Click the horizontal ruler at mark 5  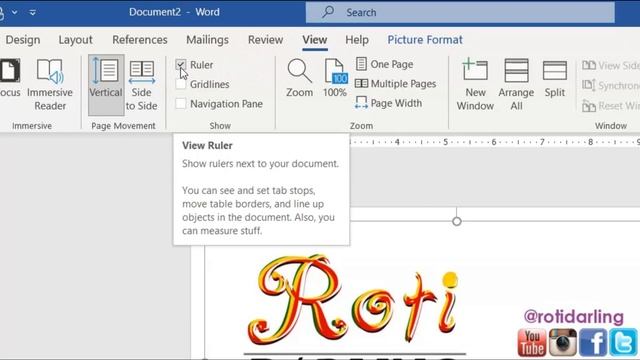click(x=445, y=142)
